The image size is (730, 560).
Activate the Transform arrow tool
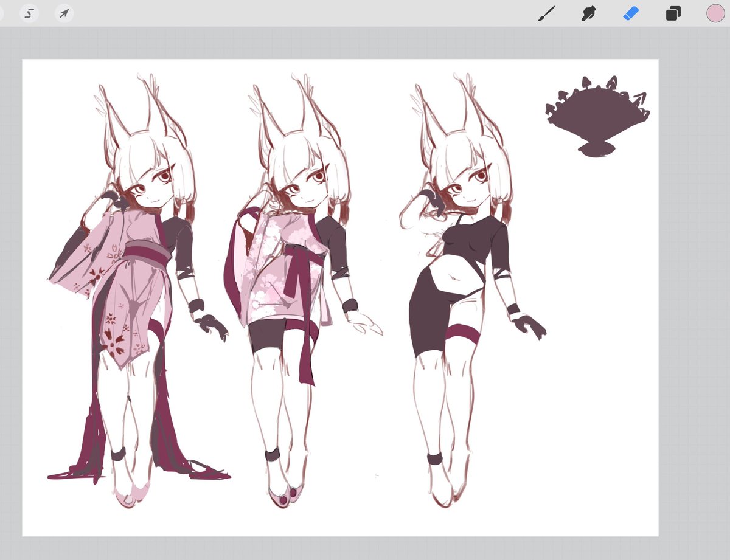(64, 13)
